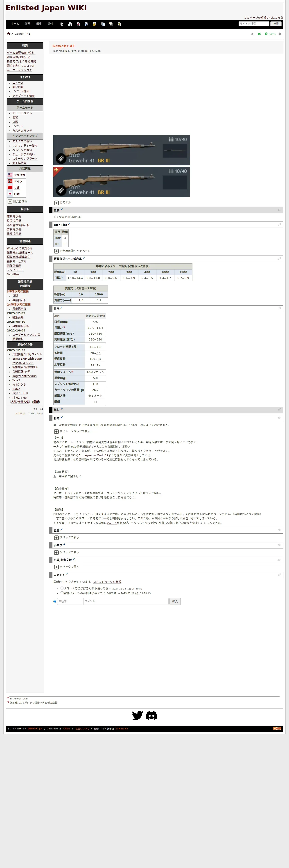The width and height of the screenshot is (289, 868).
Task: Open the コメントページを参照 link
Action: 107,582
